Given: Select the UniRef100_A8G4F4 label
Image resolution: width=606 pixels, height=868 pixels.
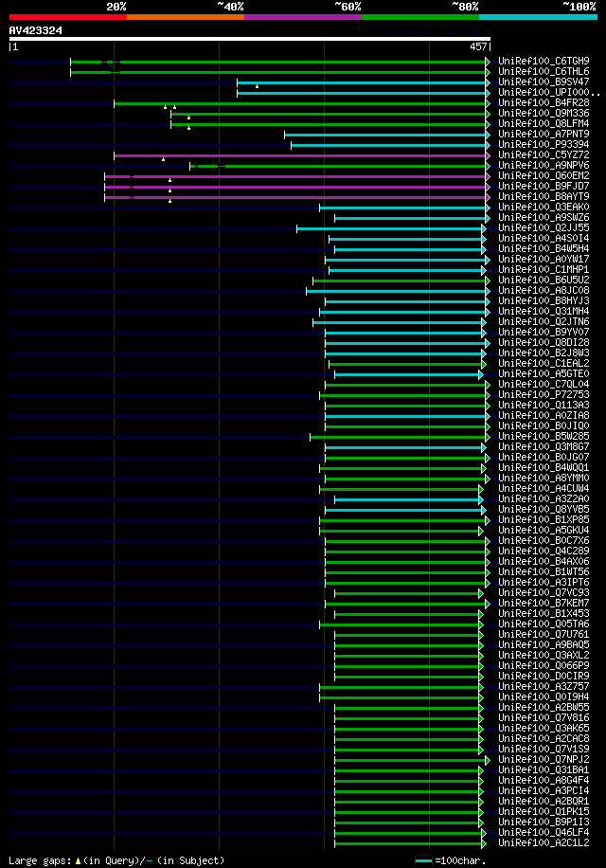Looking at the screenshot, I should (544, 781).
